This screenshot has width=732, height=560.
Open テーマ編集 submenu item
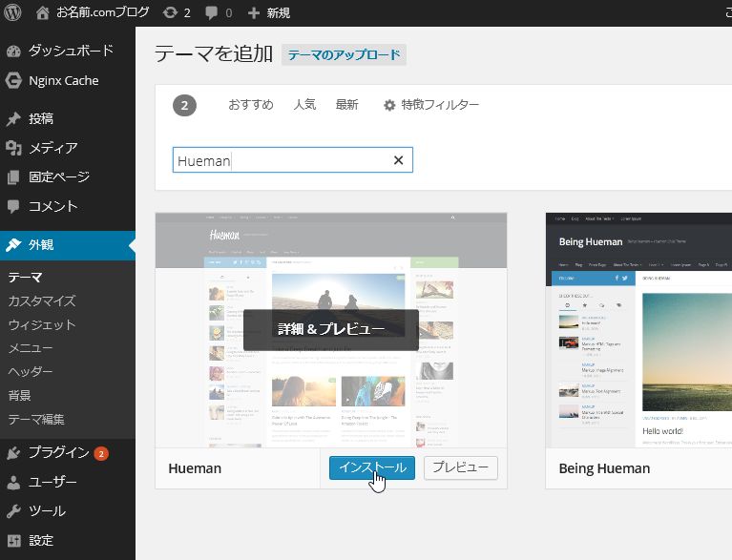click(36, 420)
